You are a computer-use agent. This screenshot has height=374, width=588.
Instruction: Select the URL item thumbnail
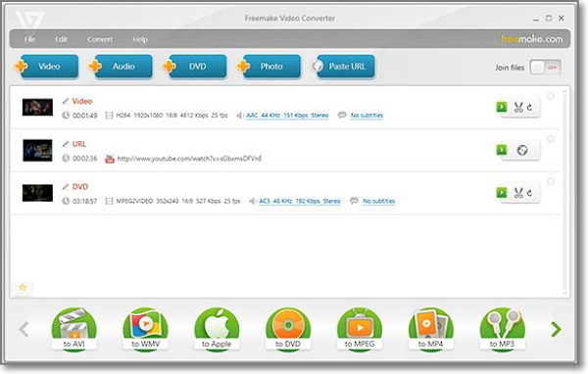pos(37,150)
